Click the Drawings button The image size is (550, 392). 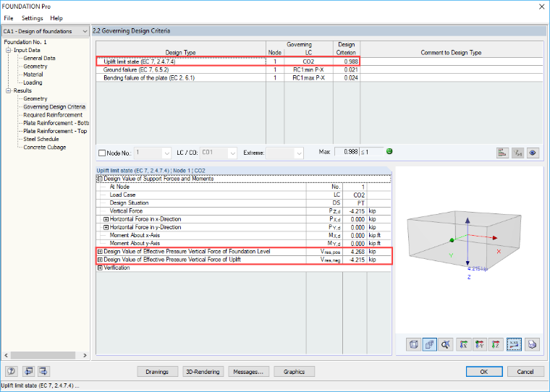coord(157,372)
